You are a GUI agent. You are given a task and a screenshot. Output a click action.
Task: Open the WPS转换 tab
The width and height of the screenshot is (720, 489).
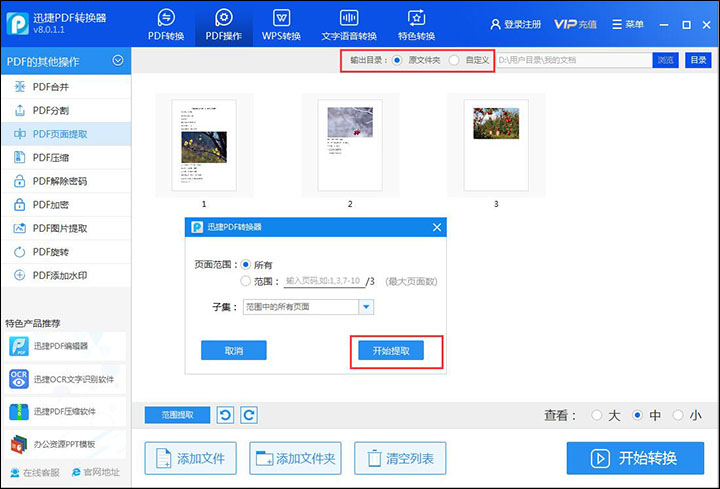[x=281, y=25]
